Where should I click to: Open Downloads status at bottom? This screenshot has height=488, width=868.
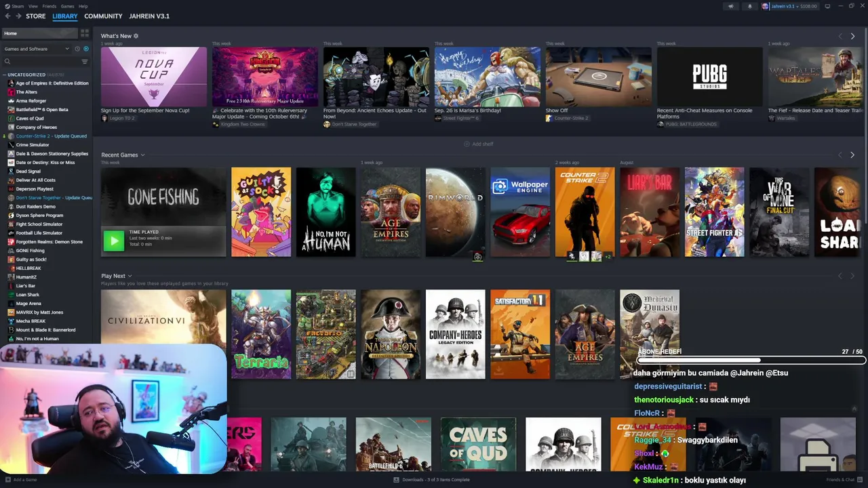pyautogui.click(x=432, y=480)
